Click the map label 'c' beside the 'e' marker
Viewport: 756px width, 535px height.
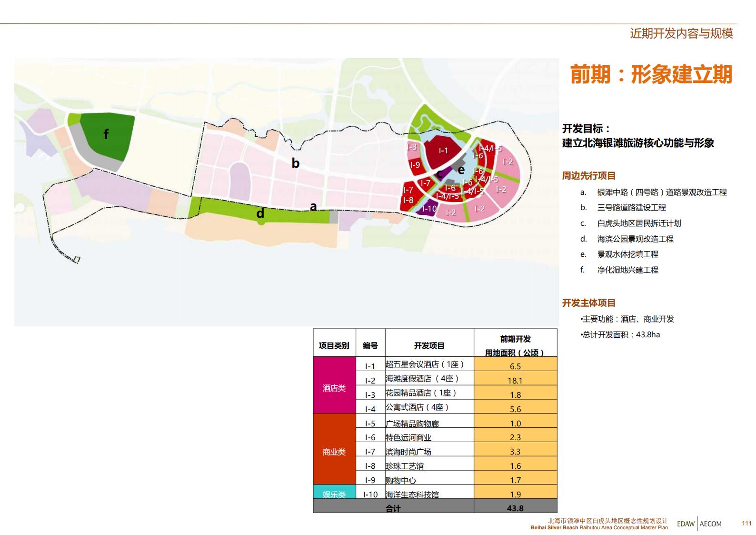click(440, 173)
